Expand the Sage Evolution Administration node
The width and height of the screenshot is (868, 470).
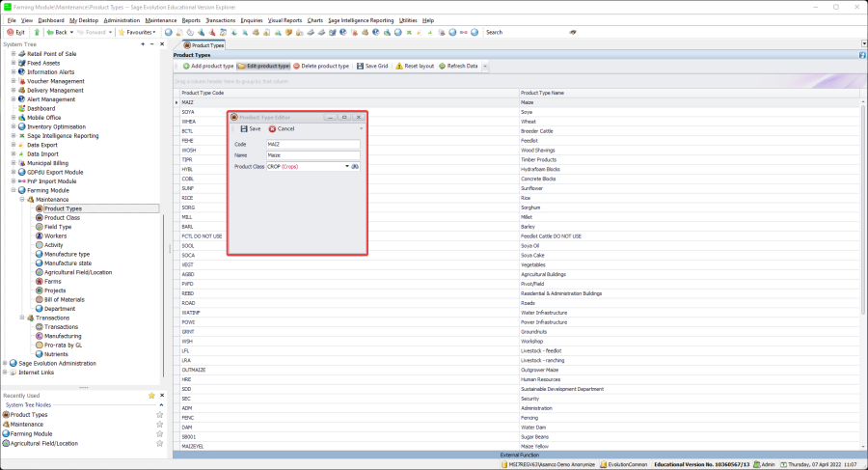pyautogui.click(x=6, y=363)
